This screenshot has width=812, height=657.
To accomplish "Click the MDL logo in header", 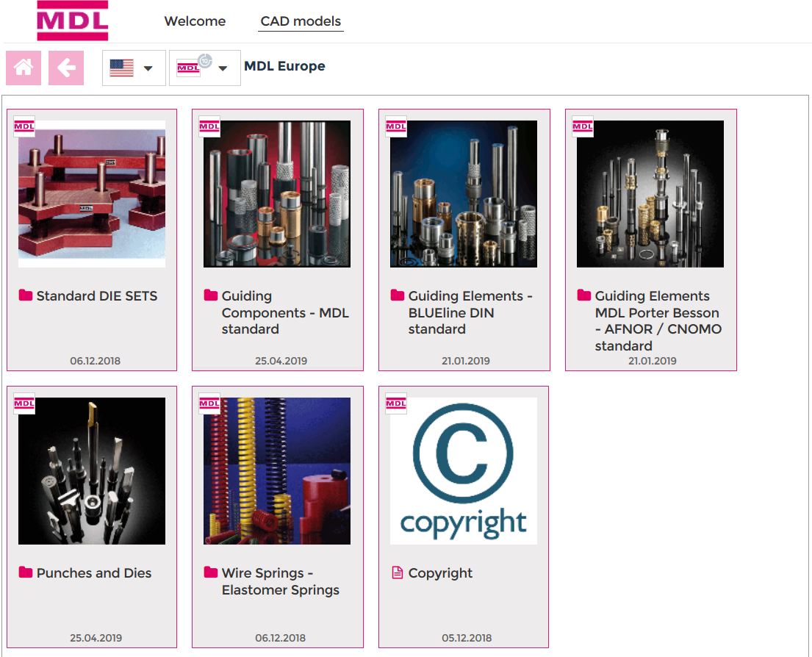I will coord(73,20).
